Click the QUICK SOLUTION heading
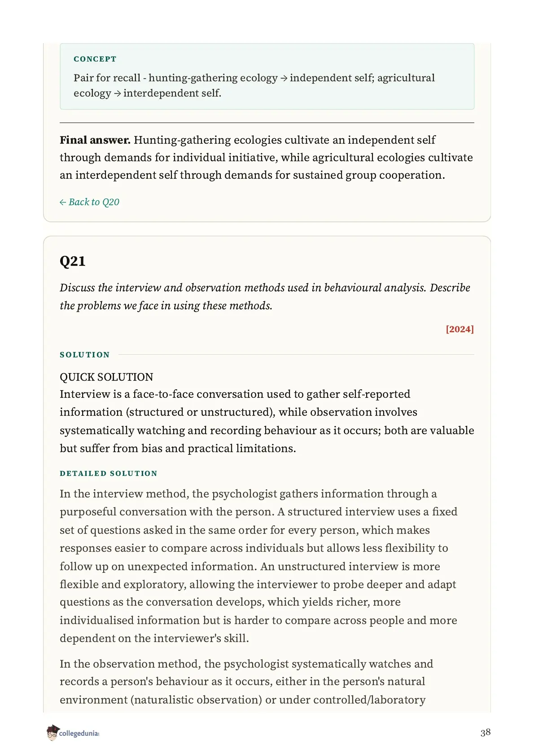Viewport: 534px width, 756px height. point(106,377)
